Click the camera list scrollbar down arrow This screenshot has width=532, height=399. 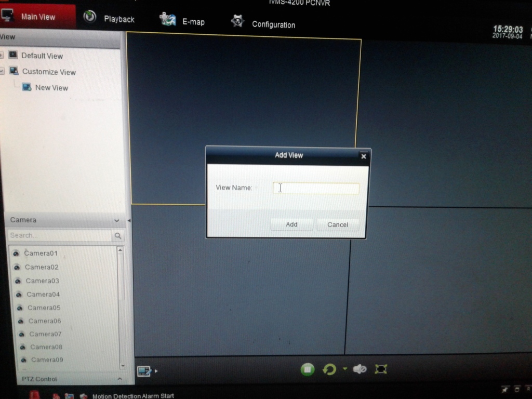coord(123,365)
